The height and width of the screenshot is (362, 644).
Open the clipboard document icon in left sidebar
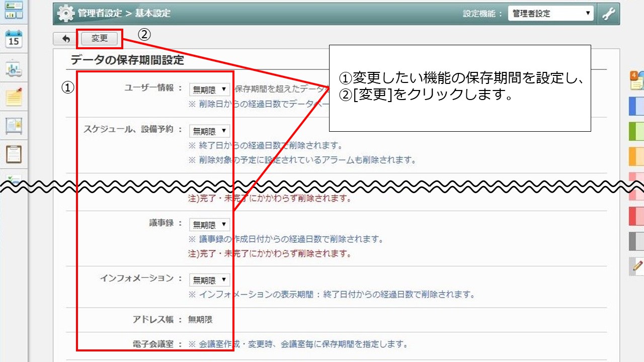[14, 154]
